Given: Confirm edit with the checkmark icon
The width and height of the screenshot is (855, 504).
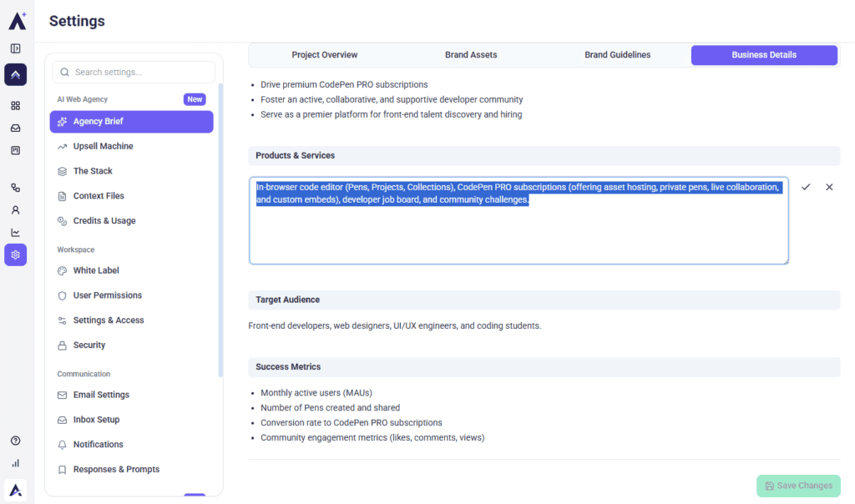Looking at the screenshot, I should pos(806,187).
